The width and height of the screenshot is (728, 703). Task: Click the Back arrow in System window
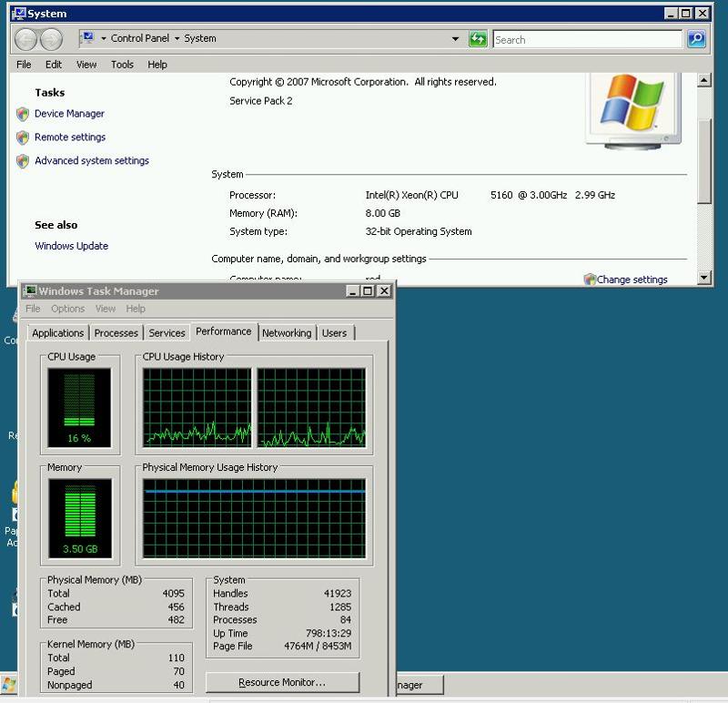pyautogui.click(x=26, y=39)
